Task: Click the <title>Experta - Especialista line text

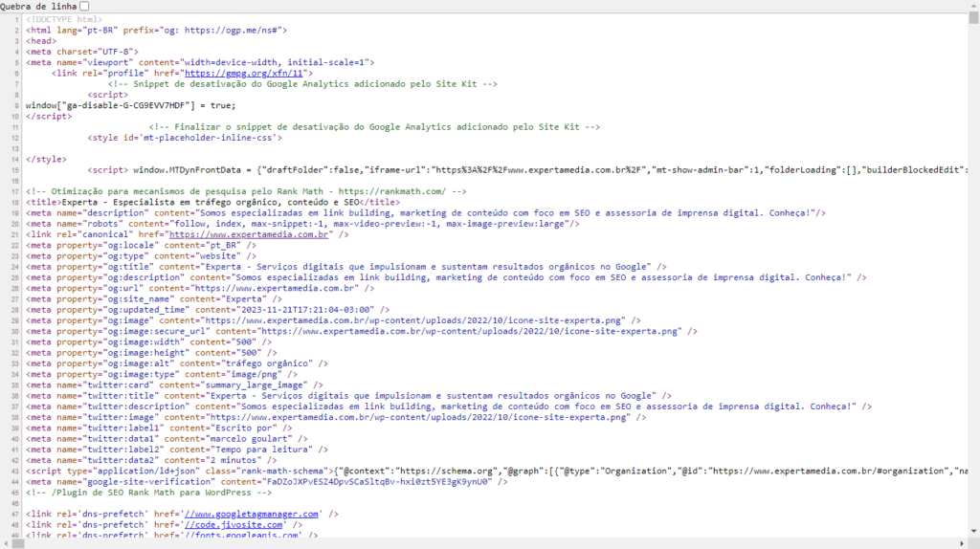Action: click(x=212, y=203)
